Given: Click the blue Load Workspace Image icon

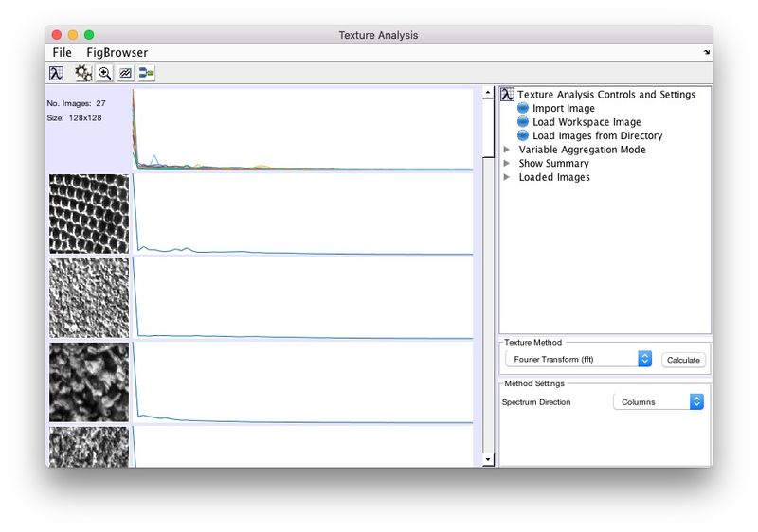Looking at the screenshot, I should click(x=523, y=122).
